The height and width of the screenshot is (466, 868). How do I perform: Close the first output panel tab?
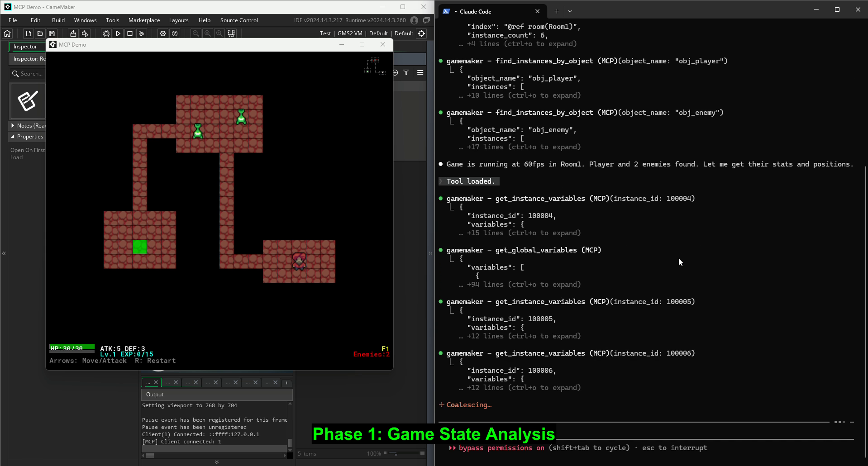pyautogui.click(x=156, y=383)
